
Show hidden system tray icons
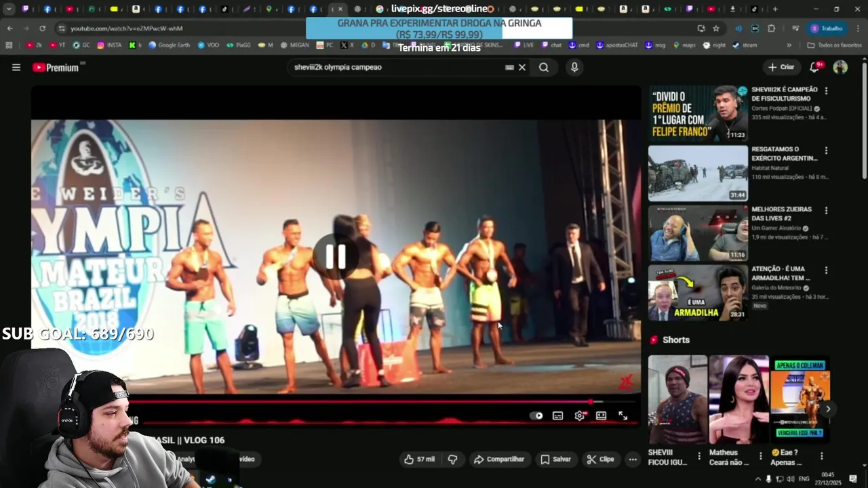click(758, 479)
